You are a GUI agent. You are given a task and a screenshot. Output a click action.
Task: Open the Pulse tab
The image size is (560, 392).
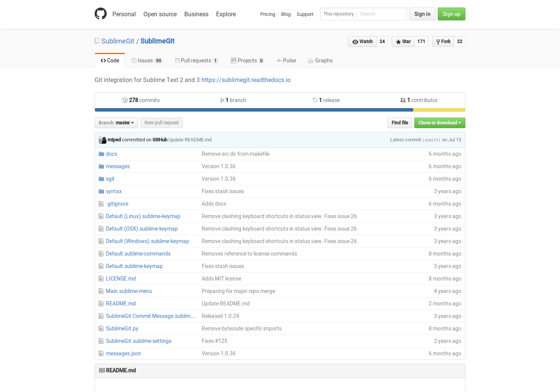tap(286, 60)
